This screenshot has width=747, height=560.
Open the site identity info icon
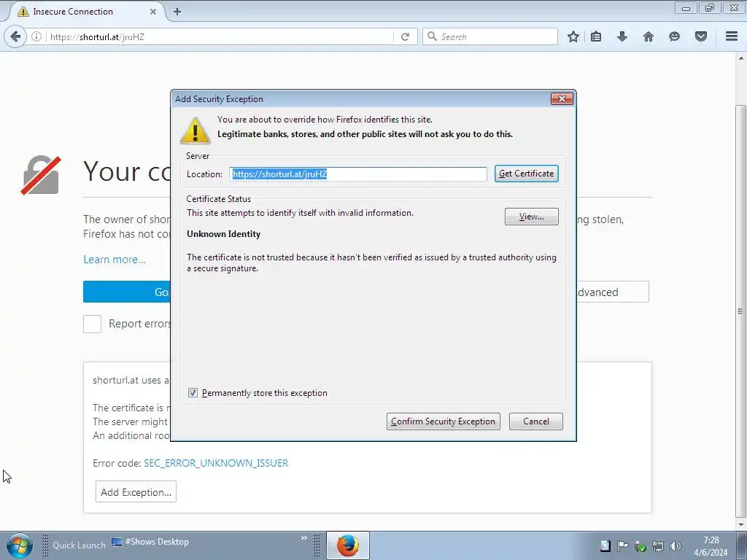(36, 36)
